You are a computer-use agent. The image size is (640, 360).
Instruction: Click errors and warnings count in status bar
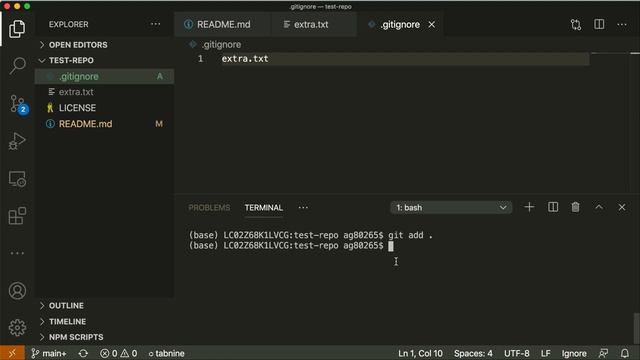[x=119, y=353]
